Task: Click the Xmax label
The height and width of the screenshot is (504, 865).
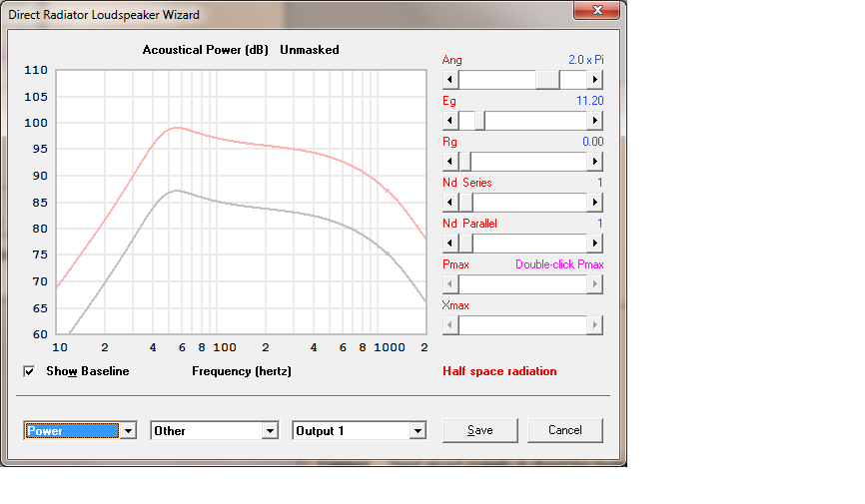Action: click(x=455, y=305)
